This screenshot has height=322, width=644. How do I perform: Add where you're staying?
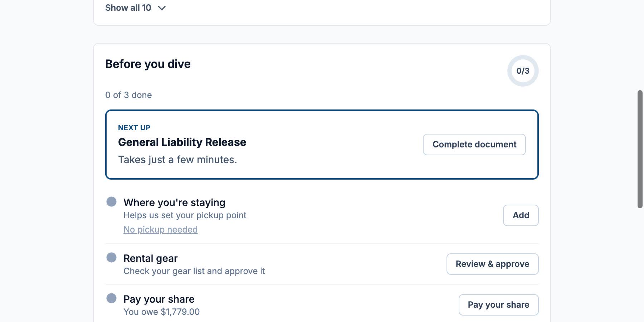(521, 215)
